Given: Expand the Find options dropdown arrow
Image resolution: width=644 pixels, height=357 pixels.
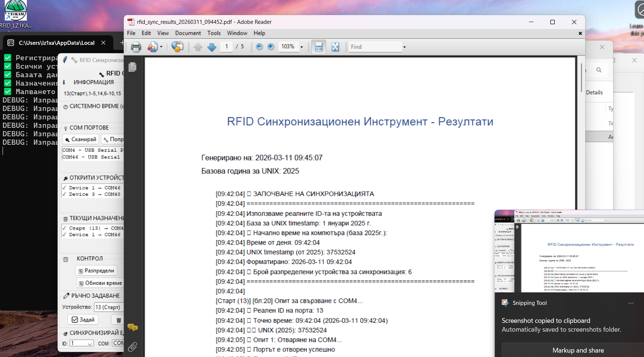Looking at the screenshot, I should 404,47.
